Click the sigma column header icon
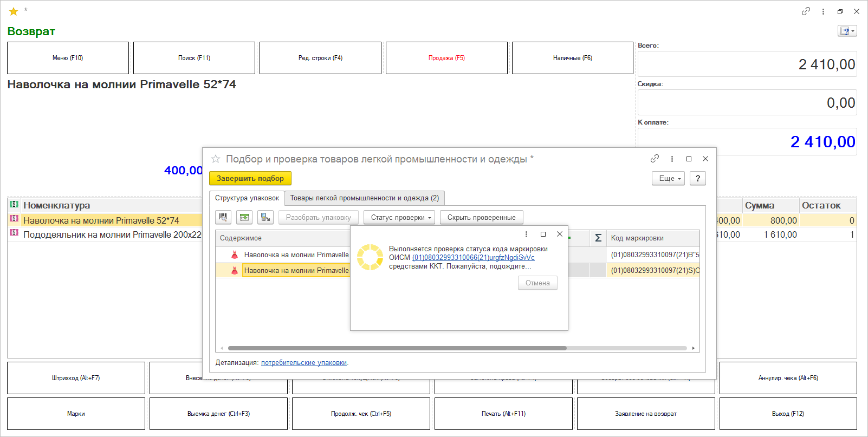The height and width of the screenshot is (437, 868). (x=598, y=238)
